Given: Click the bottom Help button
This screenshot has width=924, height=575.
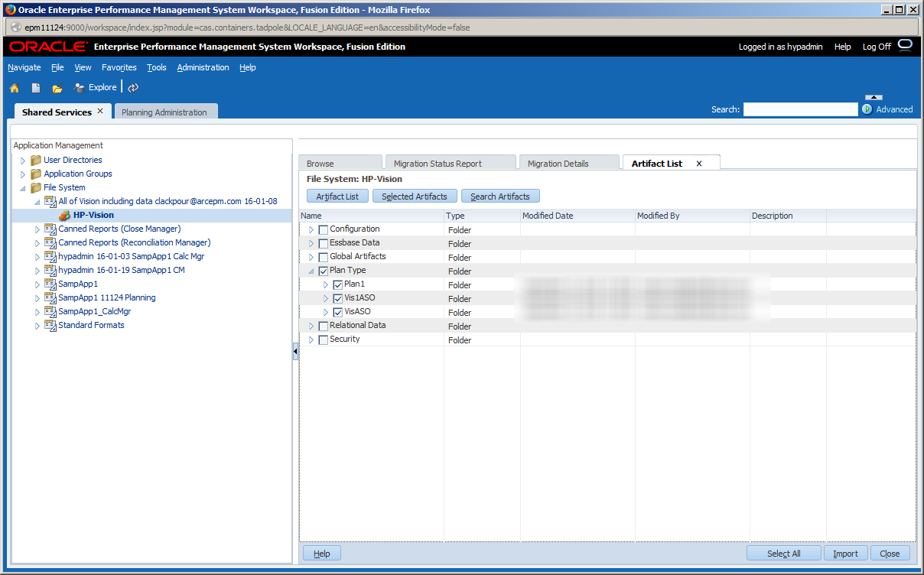Looking at the screenshot, I should pos(322,554).
